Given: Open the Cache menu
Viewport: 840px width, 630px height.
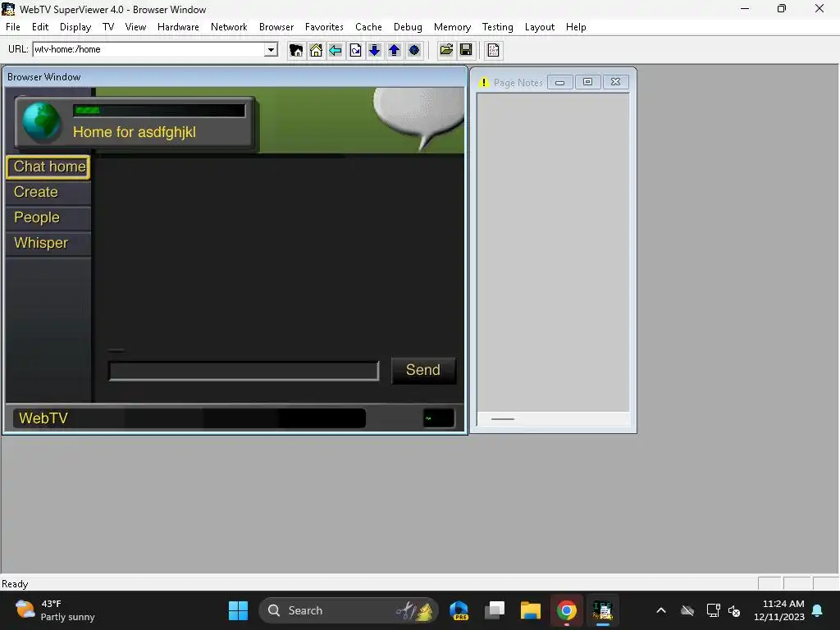Looking at the screenshot, I should pos(368,27).
